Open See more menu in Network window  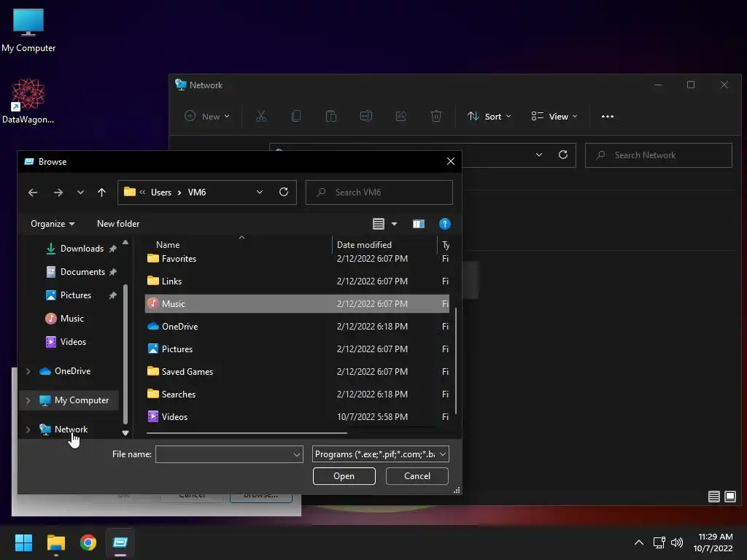608,117
